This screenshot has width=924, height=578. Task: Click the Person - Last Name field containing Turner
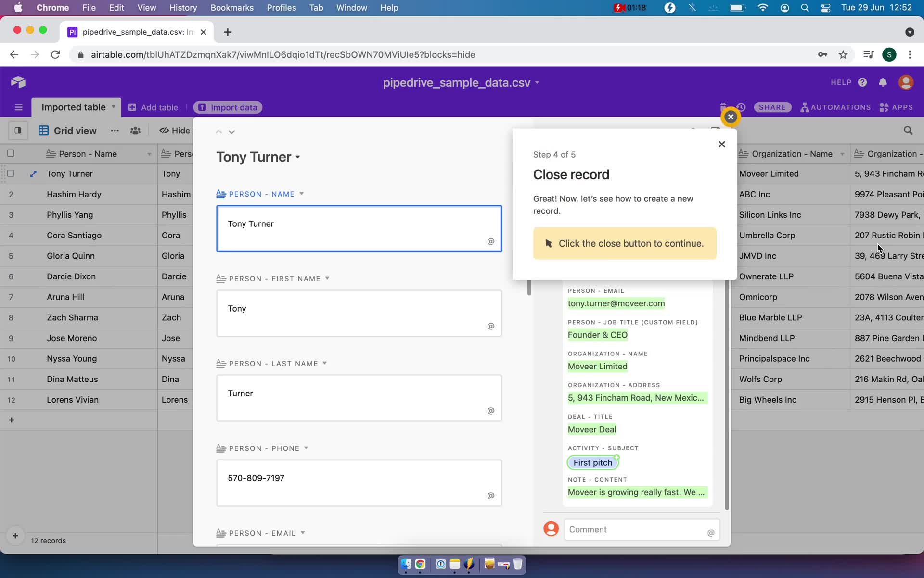(x=359, y=398)
